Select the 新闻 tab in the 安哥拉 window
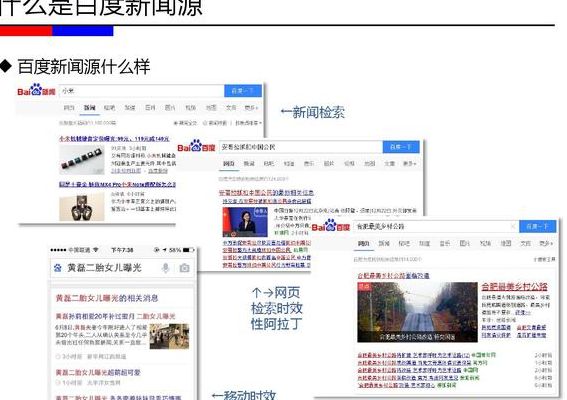 click(x=249, y=164)
